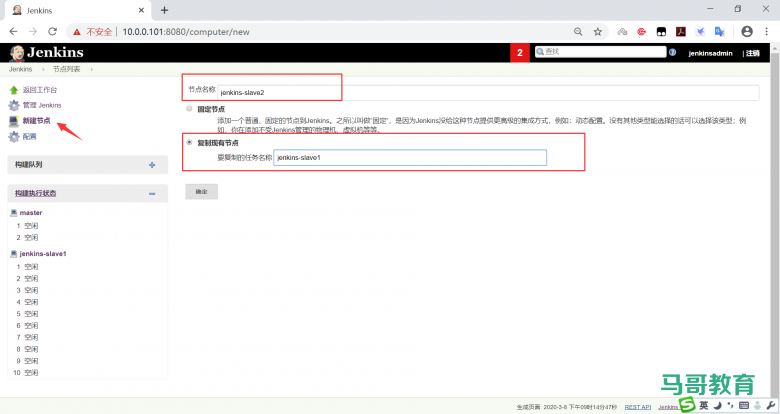Click the copy-from field with jenkins-slave1
The height and width of the screenshot is (414, 780).
click(410, 158)
